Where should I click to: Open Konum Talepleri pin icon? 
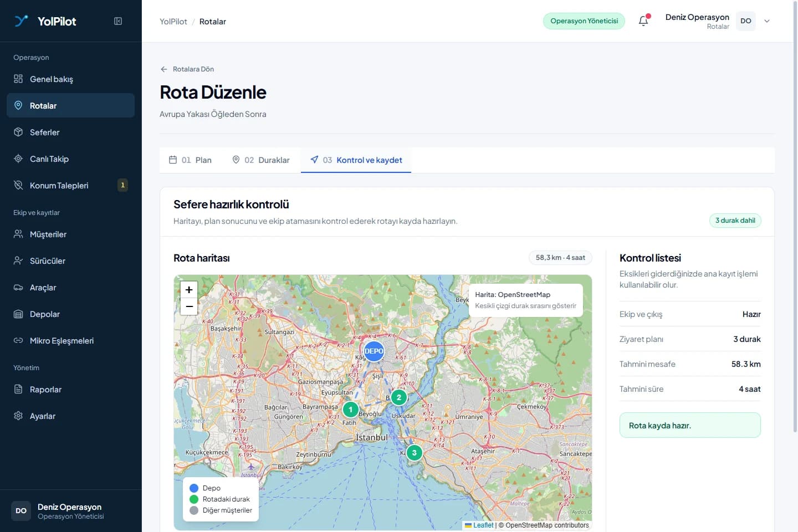(x=18, y=185)
